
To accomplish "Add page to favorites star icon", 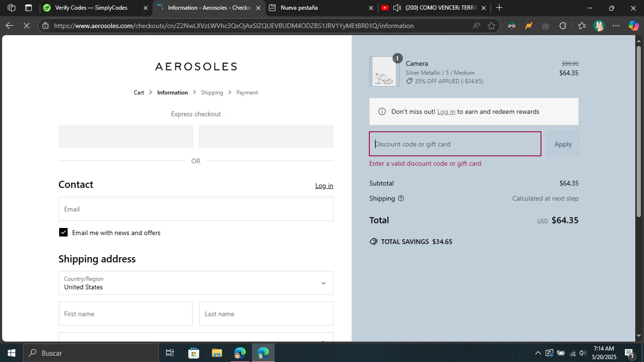I will 492,26.
